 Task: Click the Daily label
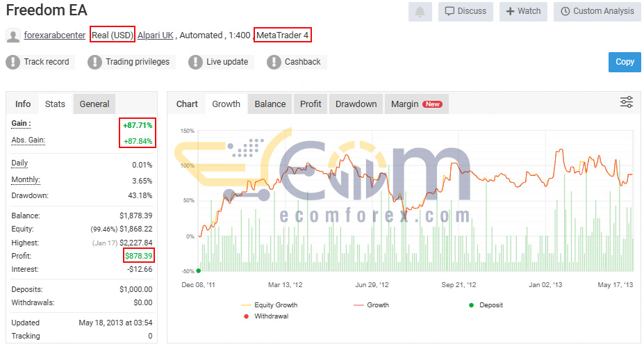[19, 163]
